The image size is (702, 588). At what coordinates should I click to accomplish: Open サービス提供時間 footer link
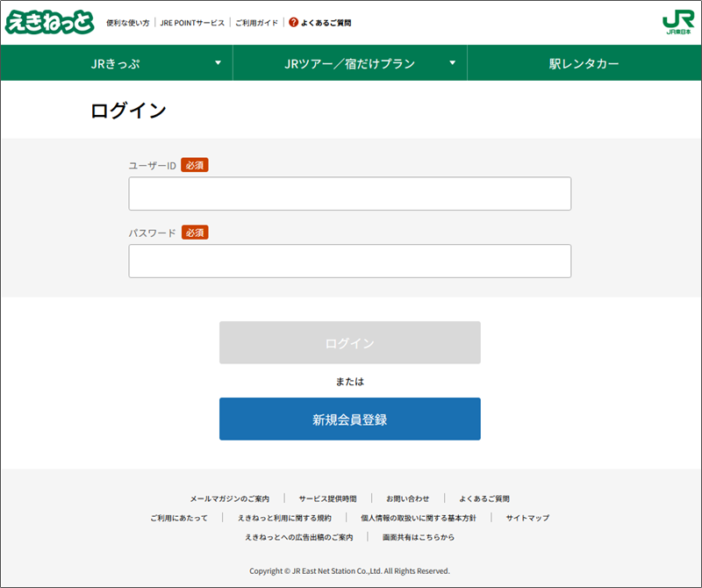[x=327, y=498]
